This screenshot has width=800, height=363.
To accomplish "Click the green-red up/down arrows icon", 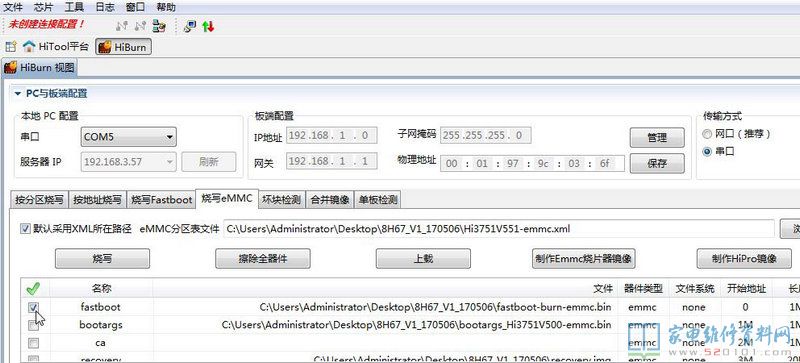I will pos(208,26).
